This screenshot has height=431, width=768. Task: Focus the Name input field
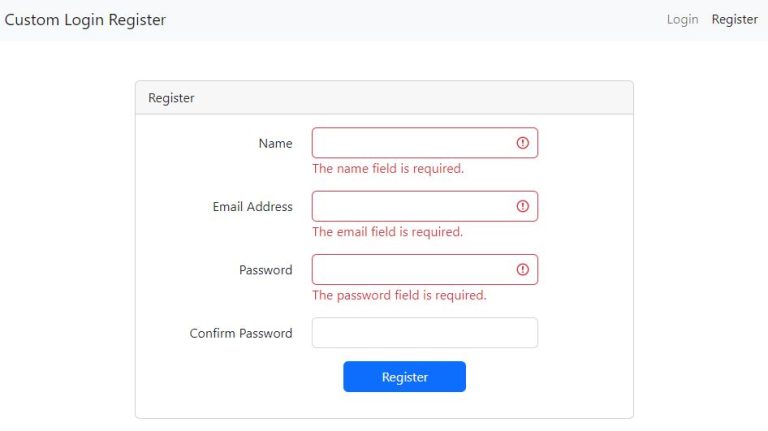click(425, 143)
